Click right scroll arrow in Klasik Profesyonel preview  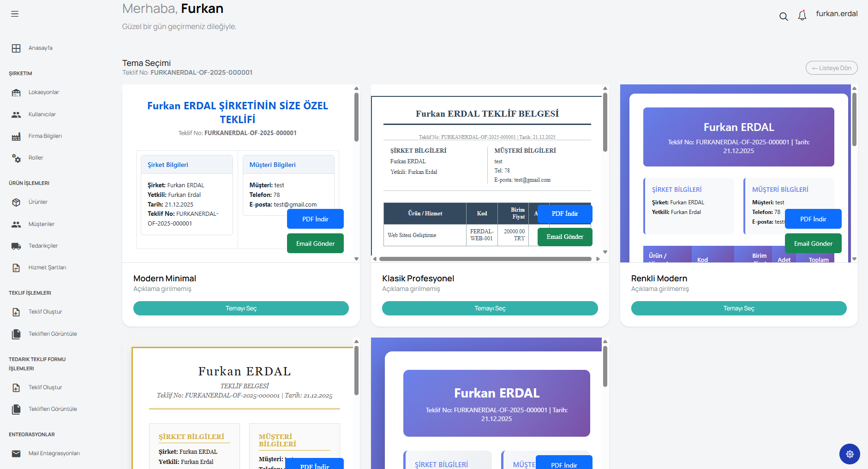point(598,259)
